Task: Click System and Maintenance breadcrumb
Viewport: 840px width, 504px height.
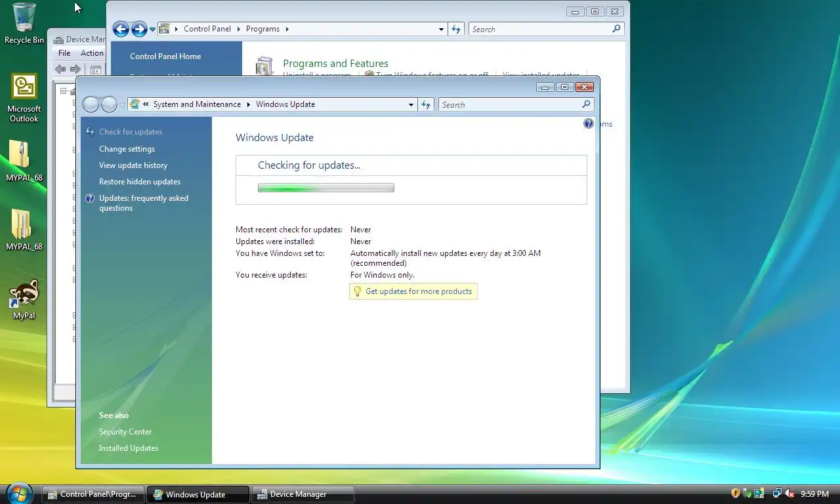Action: [x=197, y=104]
